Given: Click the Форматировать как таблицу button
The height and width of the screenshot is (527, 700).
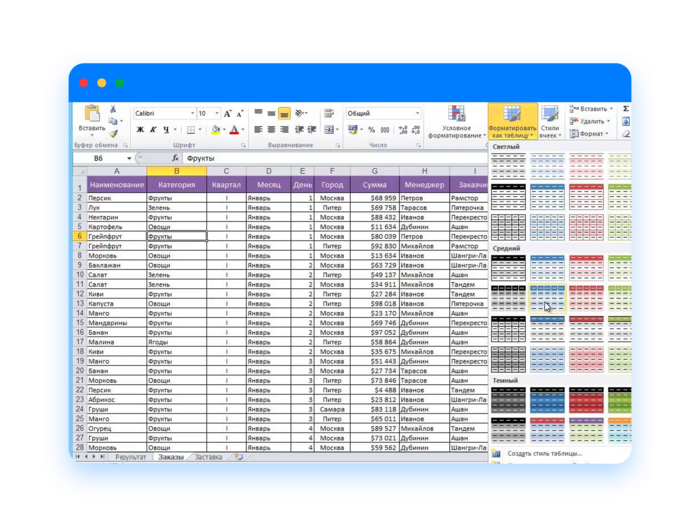Looking at the screenshot, I should point(512,121).
